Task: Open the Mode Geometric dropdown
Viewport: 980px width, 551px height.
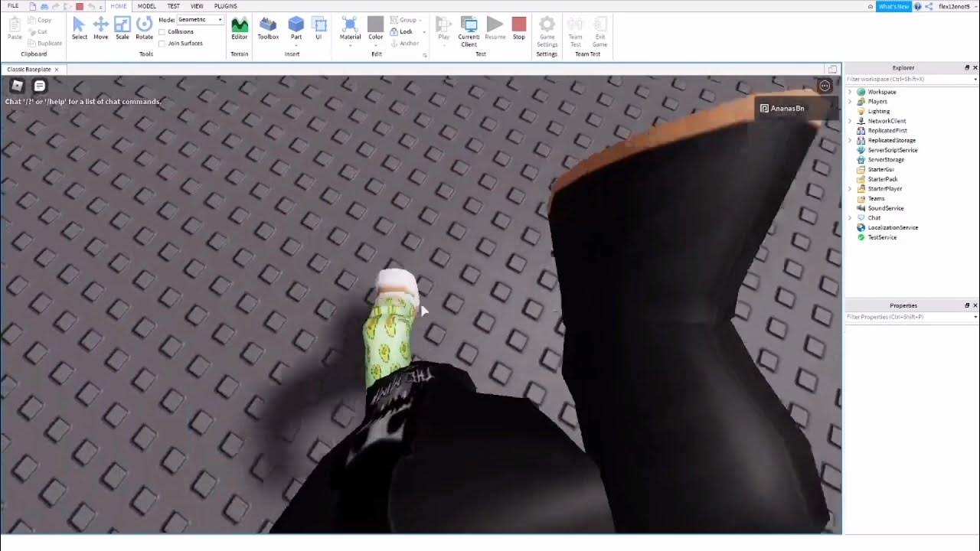Action: [x=200, y=20]
